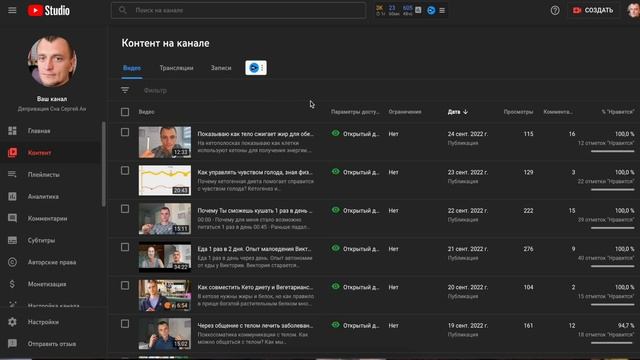
Task: Click the СОЗДАТЬ button
Action: pyautogui.click(x=593, y=10)
